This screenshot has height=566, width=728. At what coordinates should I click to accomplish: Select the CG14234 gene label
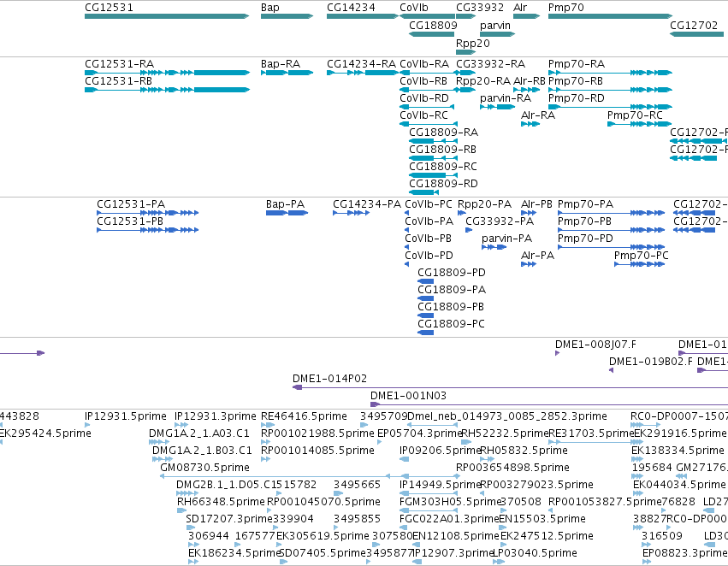(351, 8)
